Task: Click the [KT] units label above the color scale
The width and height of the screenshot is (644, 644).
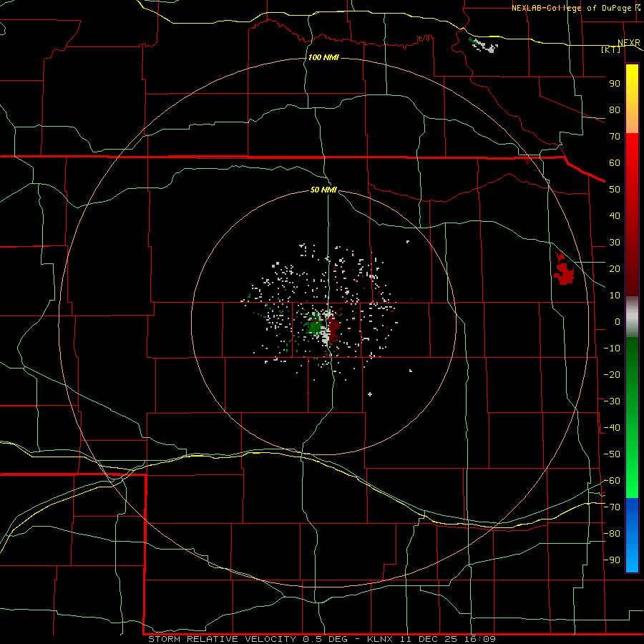Action: [x=611, y=49]
